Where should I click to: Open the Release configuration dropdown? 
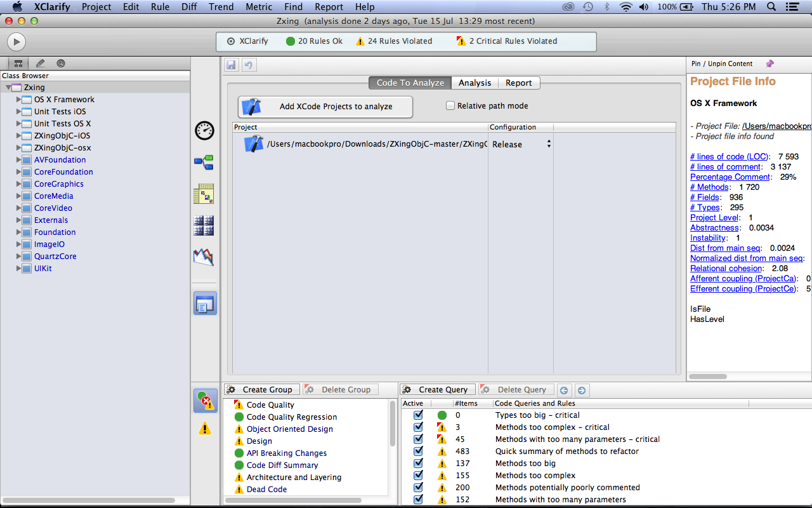click(521, 144)
